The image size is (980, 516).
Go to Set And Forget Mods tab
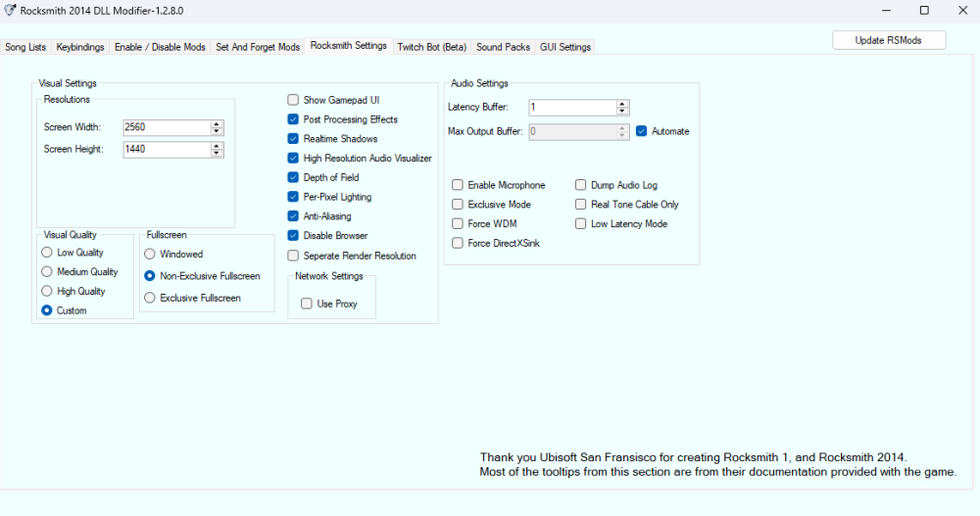[258, 47]
